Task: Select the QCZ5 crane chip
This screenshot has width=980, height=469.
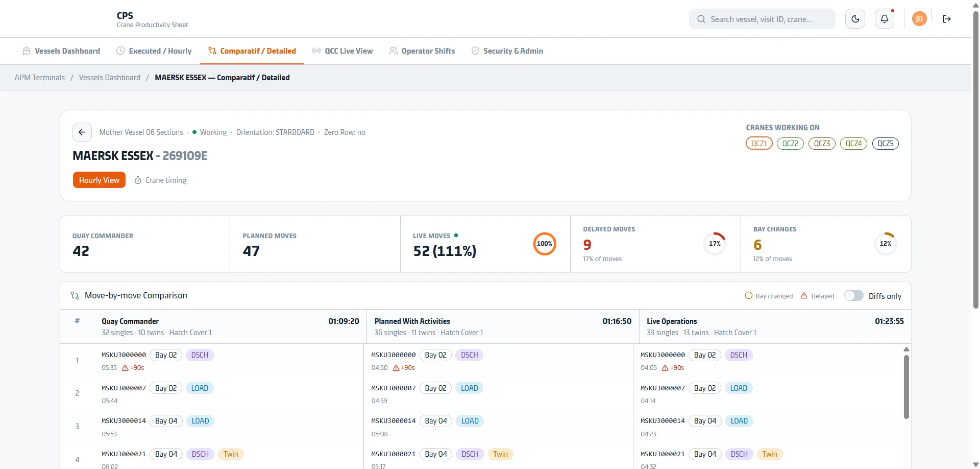Action: pos(886,144)
